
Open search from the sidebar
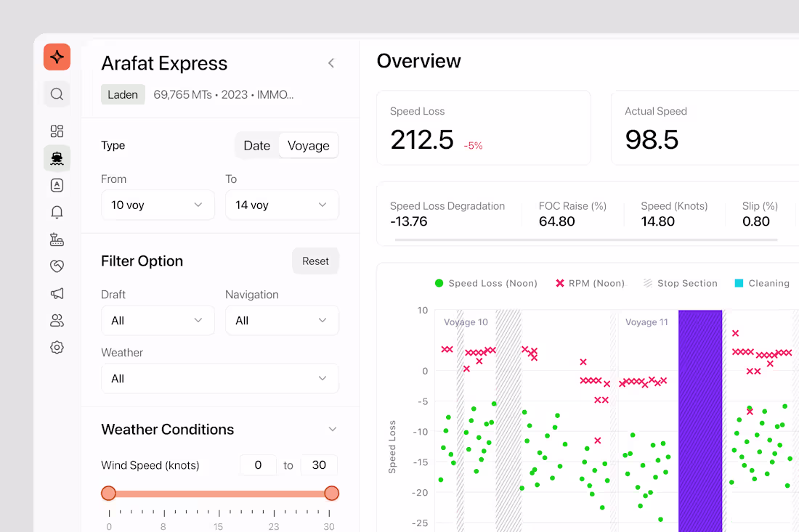click(x=57, y=94)
